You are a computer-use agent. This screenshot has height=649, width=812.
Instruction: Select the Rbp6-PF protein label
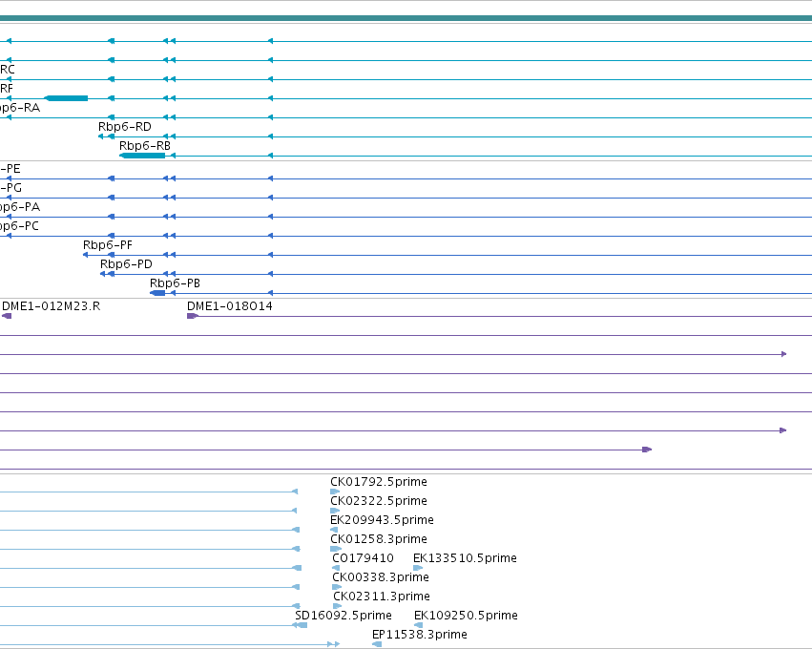[x=108, y=245]
